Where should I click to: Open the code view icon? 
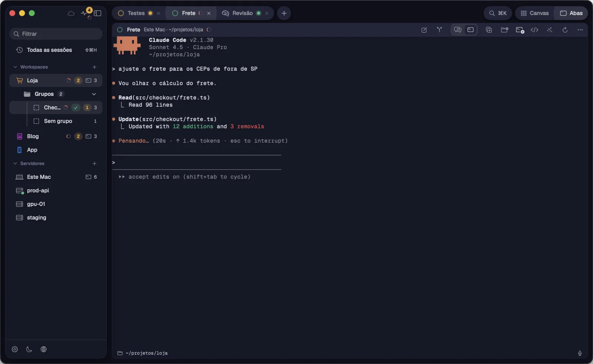[x=534, y=30]
